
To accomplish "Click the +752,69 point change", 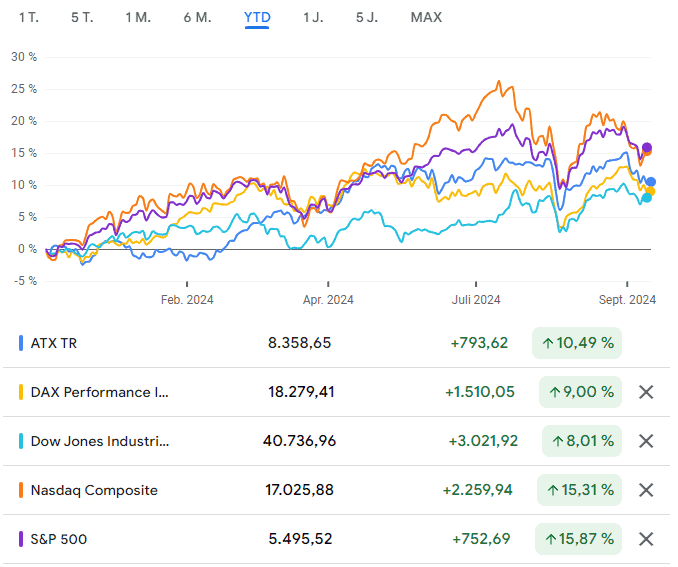I will tap(481, 539).
